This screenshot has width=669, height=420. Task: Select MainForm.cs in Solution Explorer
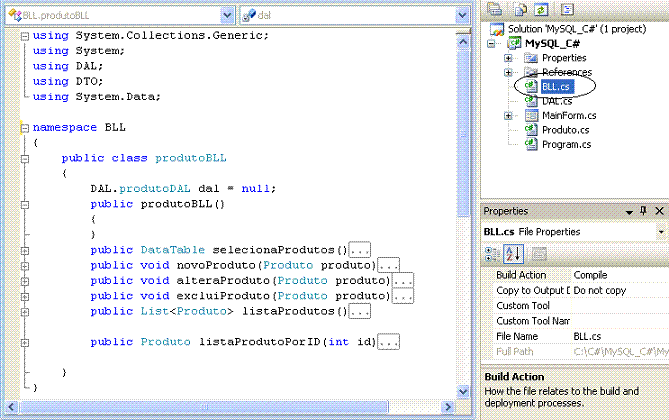coord(569,115)
